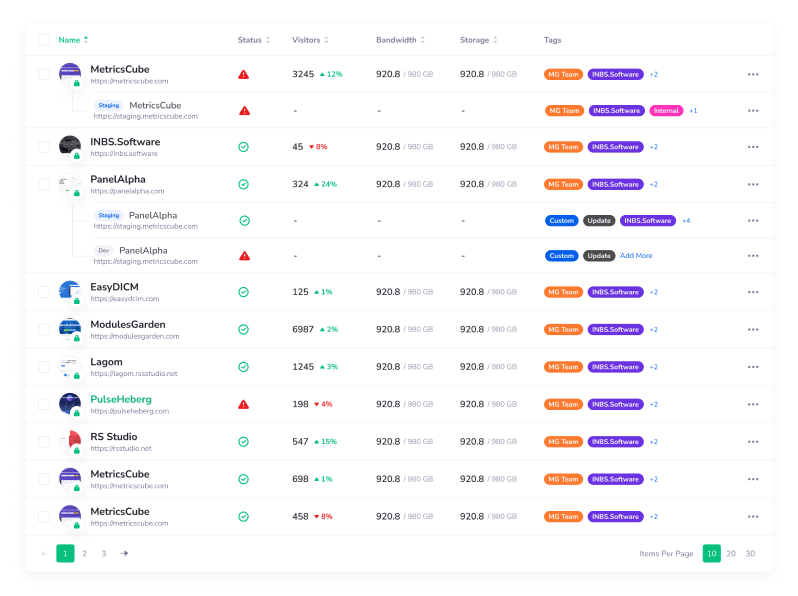
Task: Click INBS.Software tag on Lagom row
Action: tap(615, 367)
